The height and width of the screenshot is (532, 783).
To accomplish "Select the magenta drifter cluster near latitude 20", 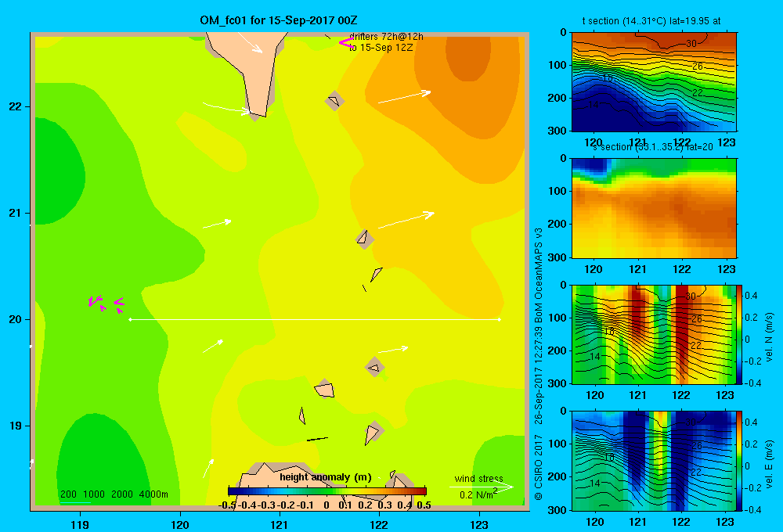I will pos(106,303).
